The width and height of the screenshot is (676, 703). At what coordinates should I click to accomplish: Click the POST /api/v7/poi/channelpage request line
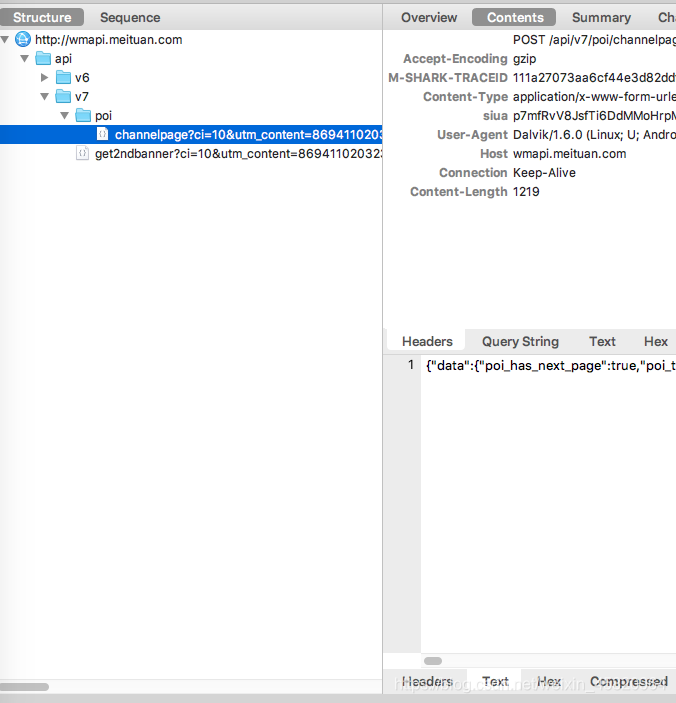tap(594, 40)
